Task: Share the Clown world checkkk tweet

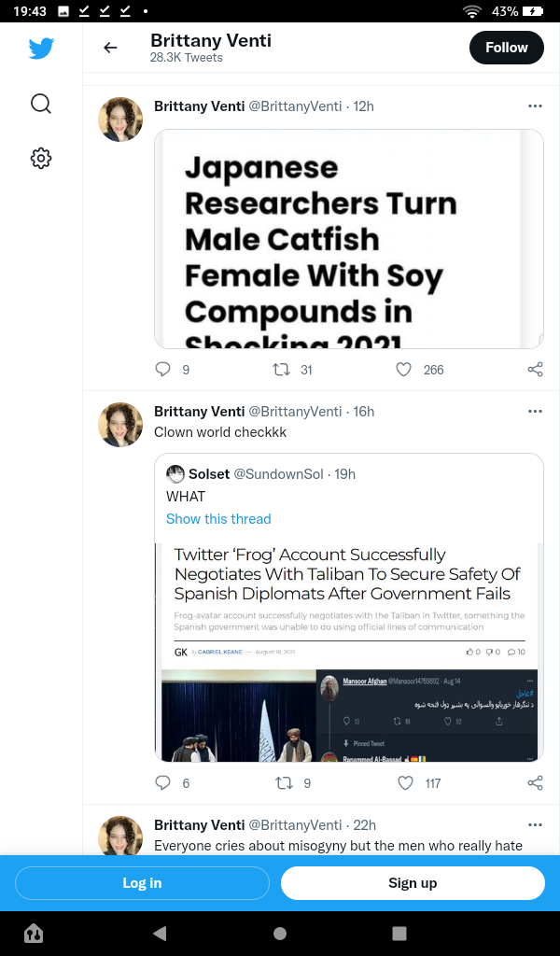Action: click(x=535, y=783)
